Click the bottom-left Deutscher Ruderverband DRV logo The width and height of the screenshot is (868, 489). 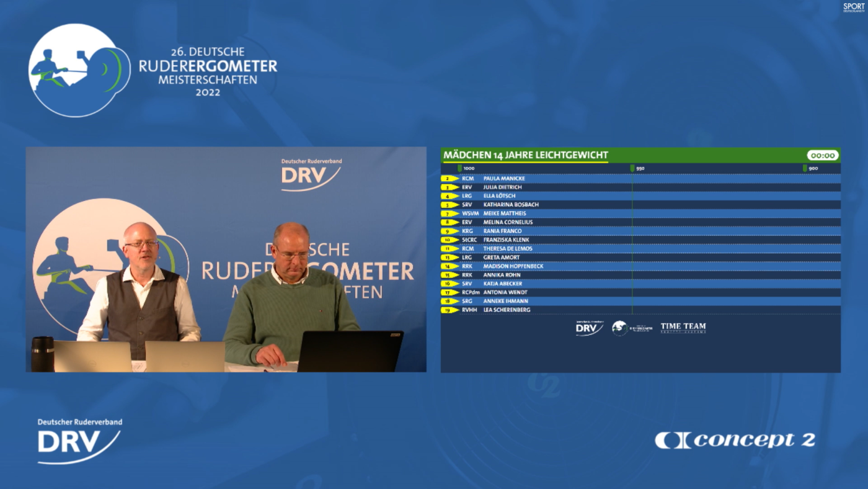coord(79,441)
